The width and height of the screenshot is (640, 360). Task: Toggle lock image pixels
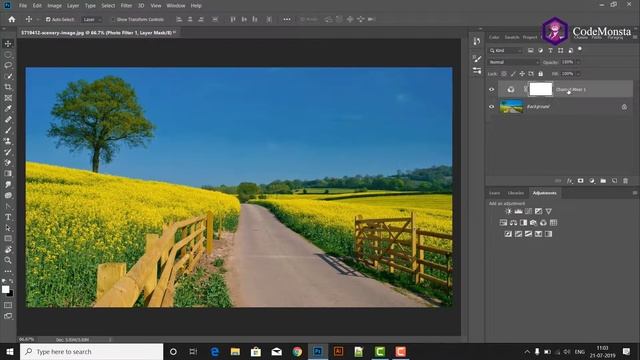coord(513,74)
